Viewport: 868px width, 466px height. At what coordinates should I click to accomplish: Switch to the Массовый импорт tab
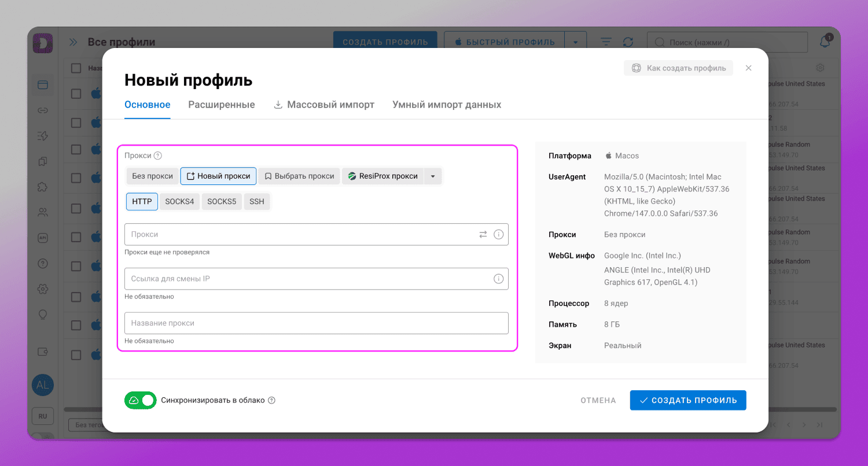point(324,105)
